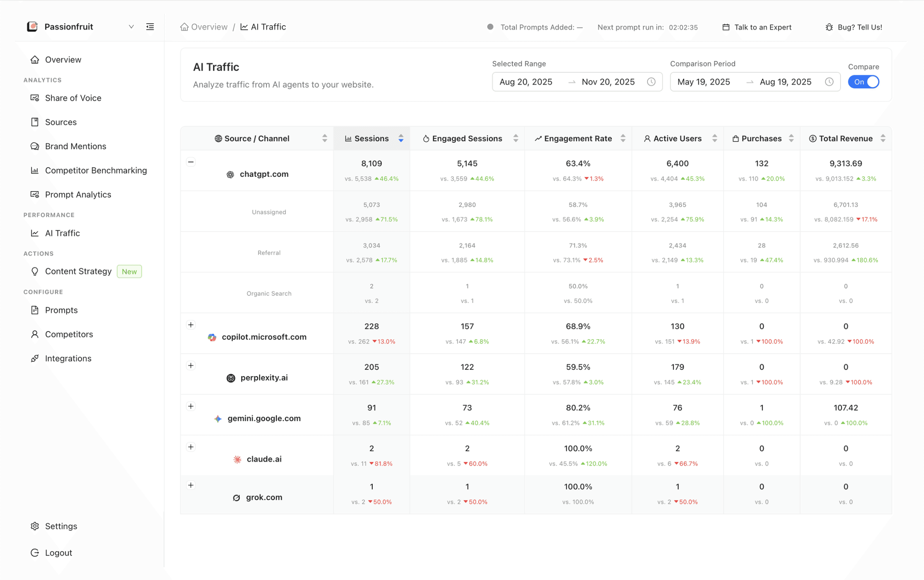Viewport: 924px width, 580px height.
Task: Sort by Total Revenue column arrows
Action: [883, 138]
